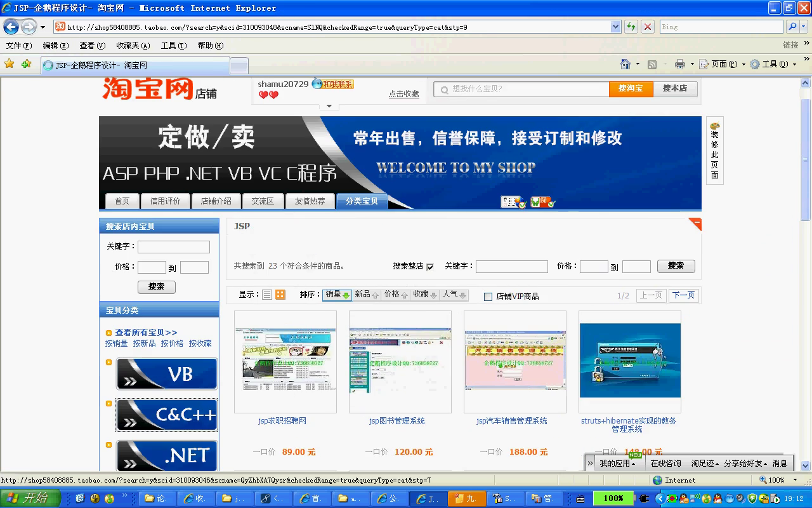Open the 页面(P) dropdown menu
The image size is (812, 508).
(x=722, y=64)
